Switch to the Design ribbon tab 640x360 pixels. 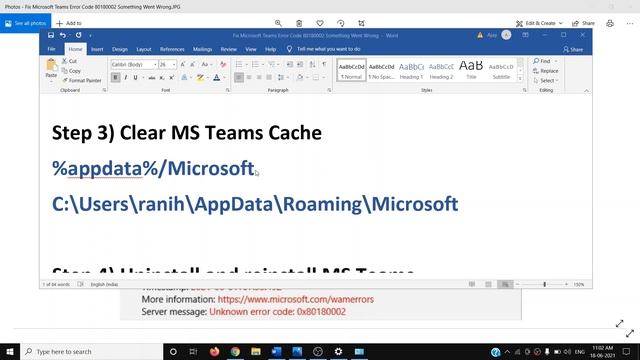[x=120, y=49]
